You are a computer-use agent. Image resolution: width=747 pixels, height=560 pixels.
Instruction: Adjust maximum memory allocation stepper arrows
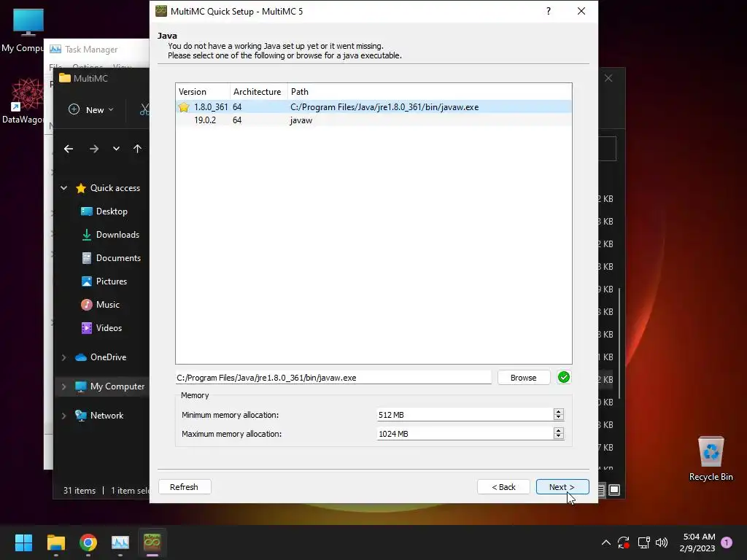pyautogui.click(x=559, y=433)
